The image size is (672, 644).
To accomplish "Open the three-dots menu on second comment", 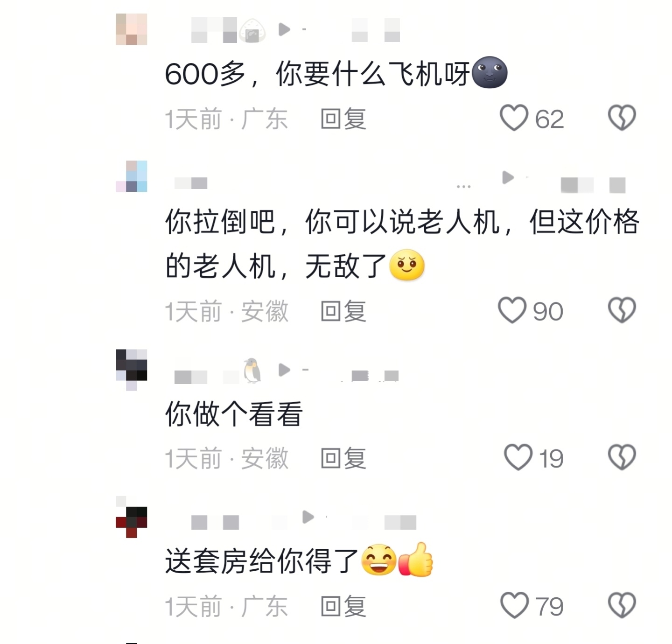I will [463, 187].
